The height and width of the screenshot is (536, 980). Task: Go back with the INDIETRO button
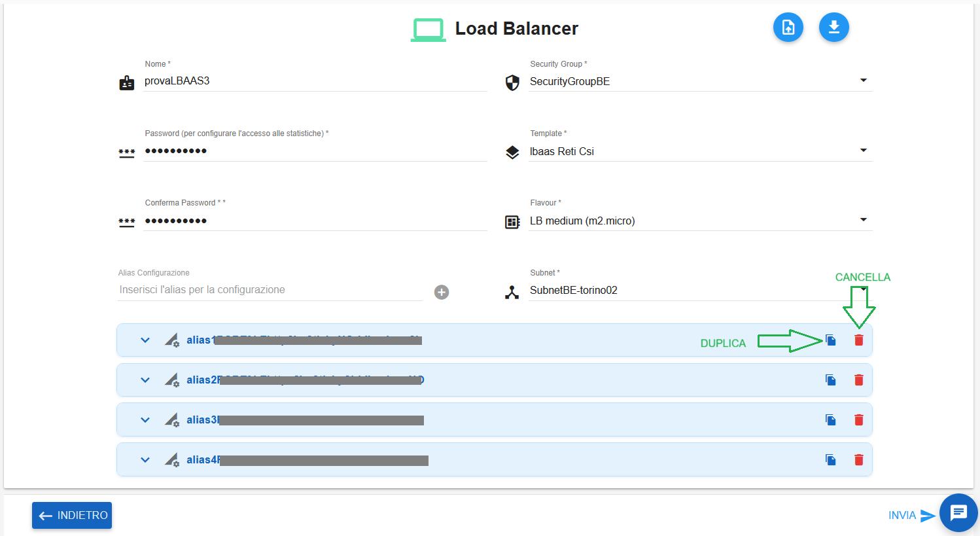[72, 515]
